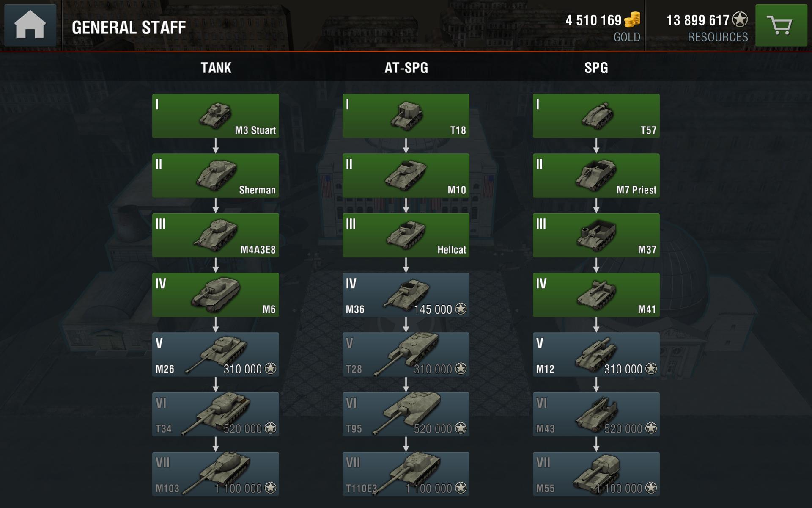Choose the M4A3E8 tank tile
The width and height of the screenshot is (812, 508).
(216, 235)
